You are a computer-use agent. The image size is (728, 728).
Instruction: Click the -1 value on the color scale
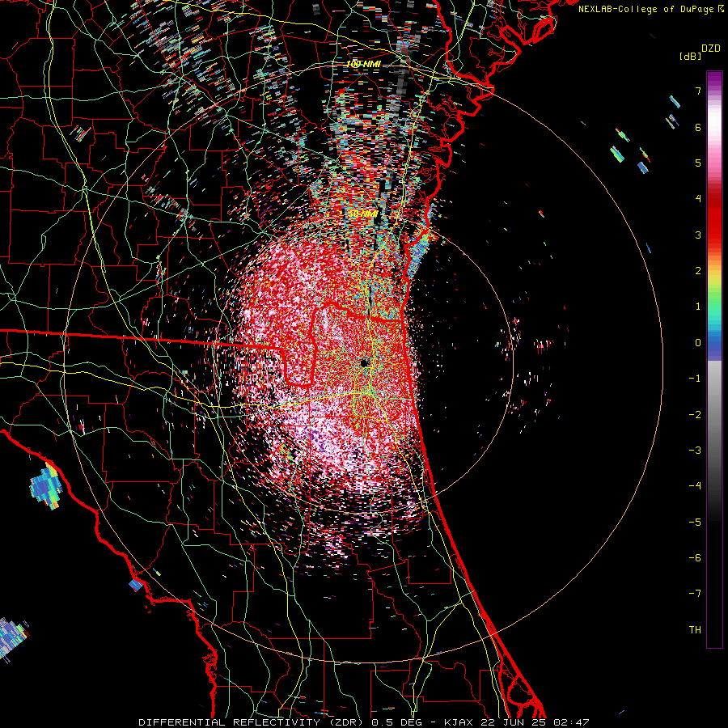pos(695,379)
